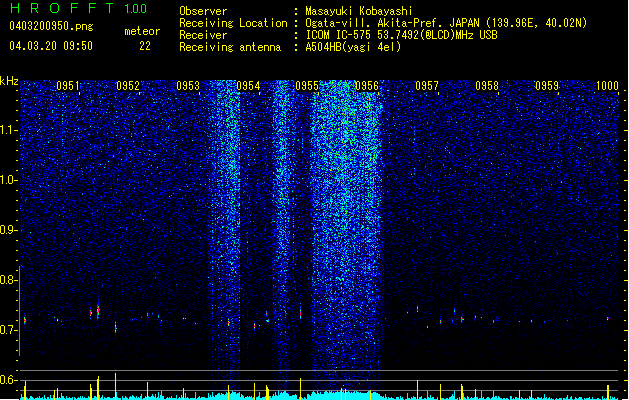Click the 0958 time marker
Screen dimensions: 629x400
point(487,86)
